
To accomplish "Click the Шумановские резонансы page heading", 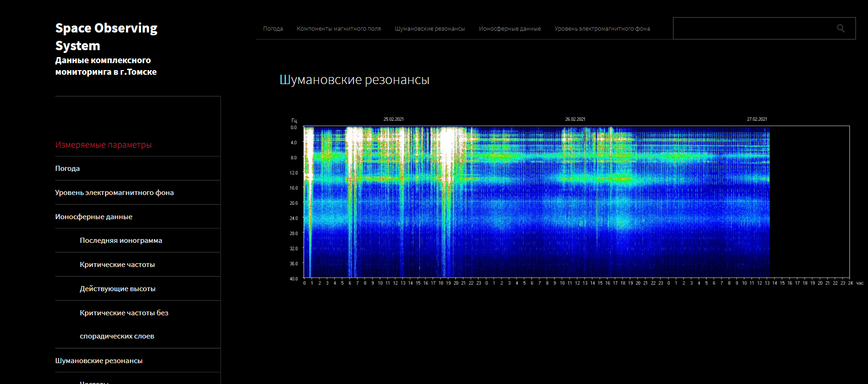I will (354, 80).
